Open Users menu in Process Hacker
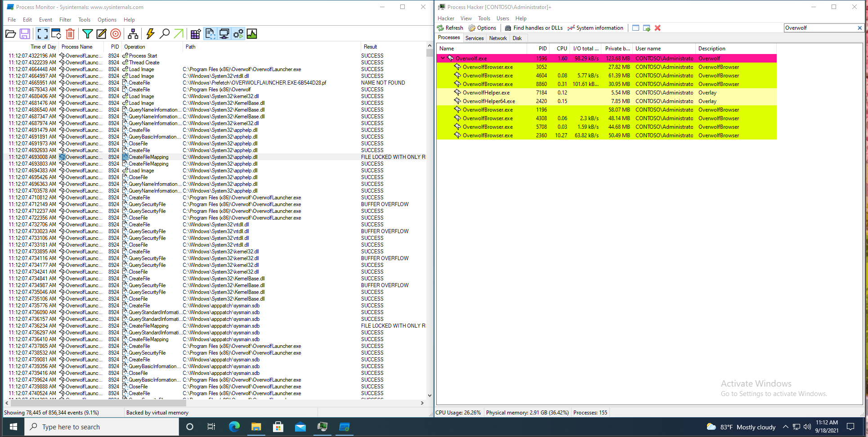 tap(503, 18)
